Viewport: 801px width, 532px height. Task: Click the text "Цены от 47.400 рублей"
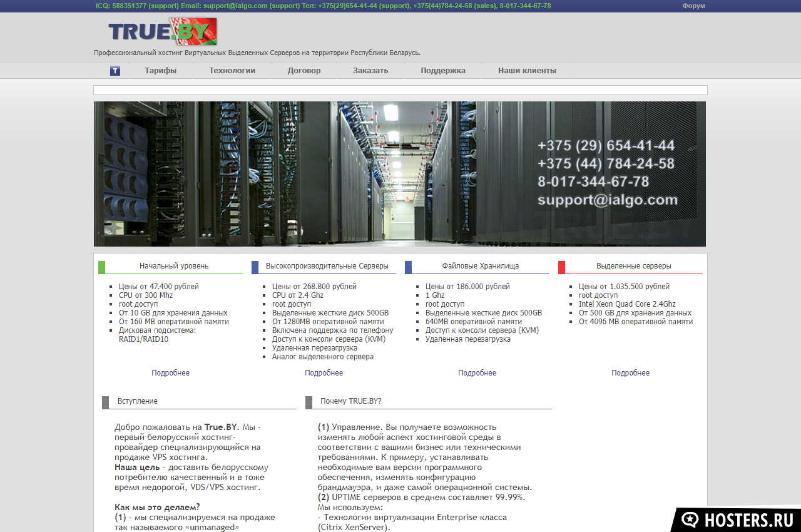click(x=159, y=287)
